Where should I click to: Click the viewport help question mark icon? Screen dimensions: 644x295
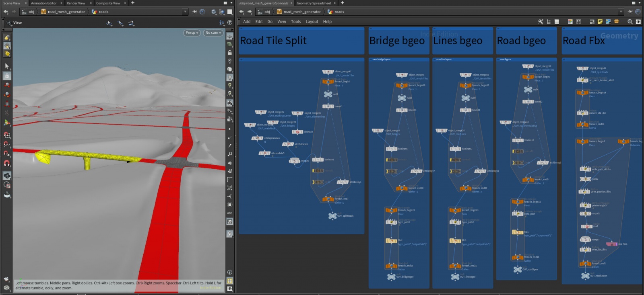[230, 23]
